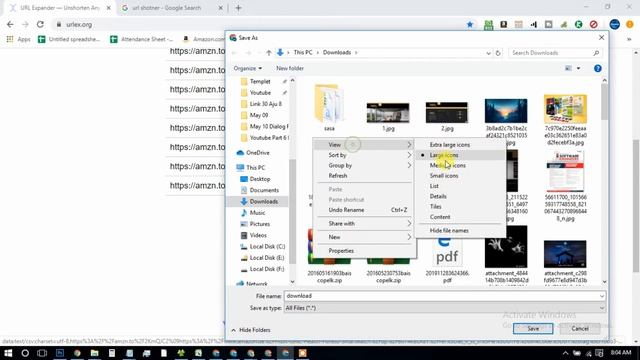The image size is (640, 360).
Task: Open File Explorer from the taskbar
Action: pyautogui.click(x=94, y=353)
